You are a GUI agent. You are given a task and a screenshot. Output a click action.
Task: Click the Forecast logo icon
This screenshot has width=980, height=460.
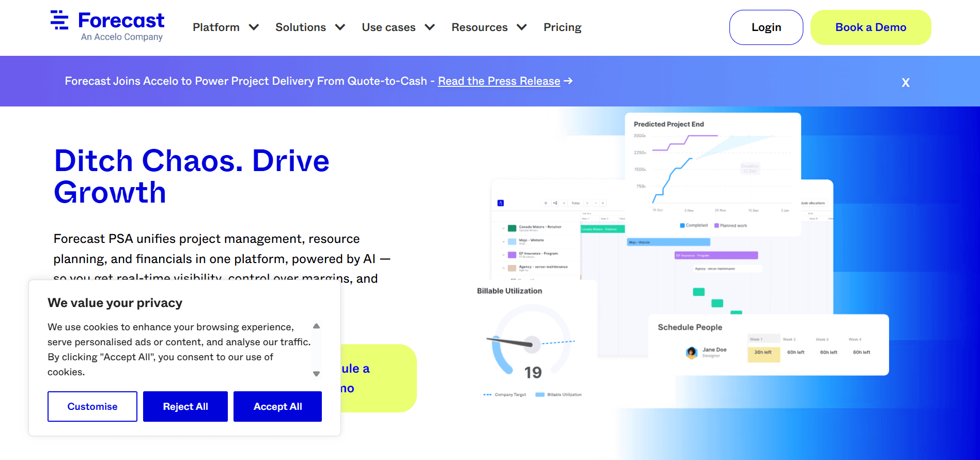pyautogui.click(x=59, y=20)
